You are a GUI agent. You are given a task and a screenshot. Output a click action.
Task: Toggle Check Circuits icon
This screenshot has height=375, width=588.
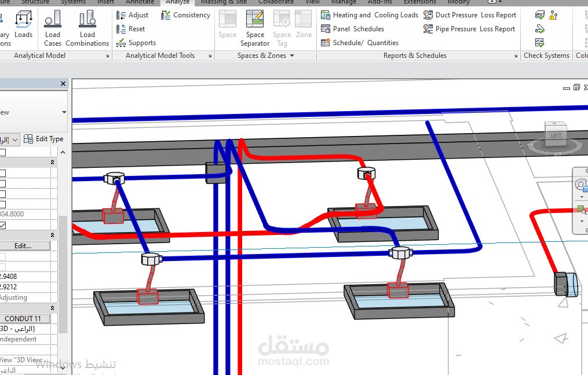coord(539,43)
